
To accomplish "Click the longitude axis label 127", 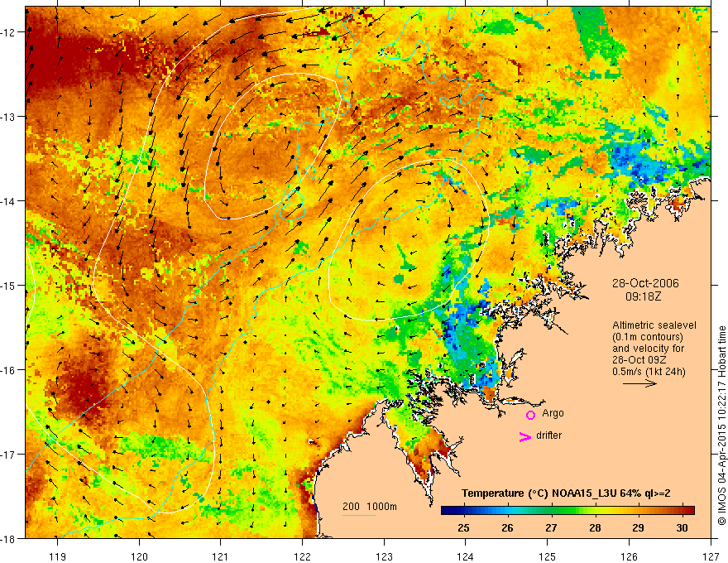I will 711,556.
